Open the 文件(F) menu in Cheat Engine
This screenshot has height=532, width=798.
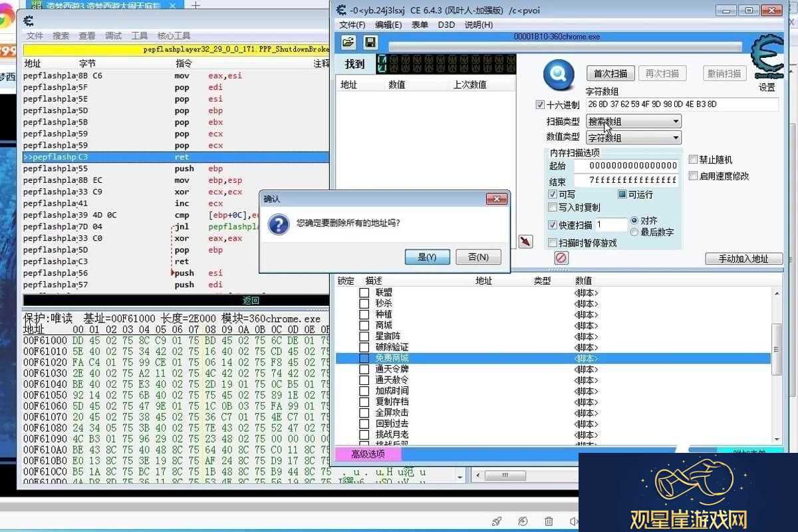click(352, 25)
